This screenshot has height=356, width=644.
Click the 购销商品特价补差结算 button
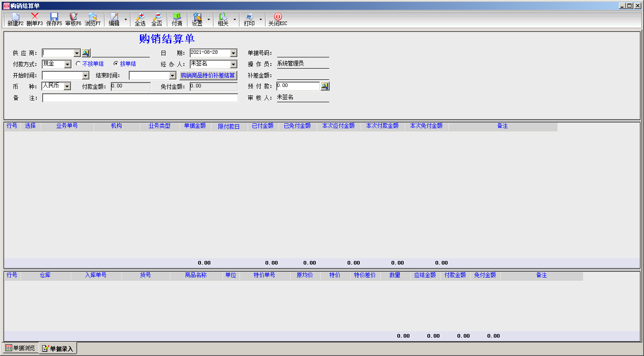(208, 75)
